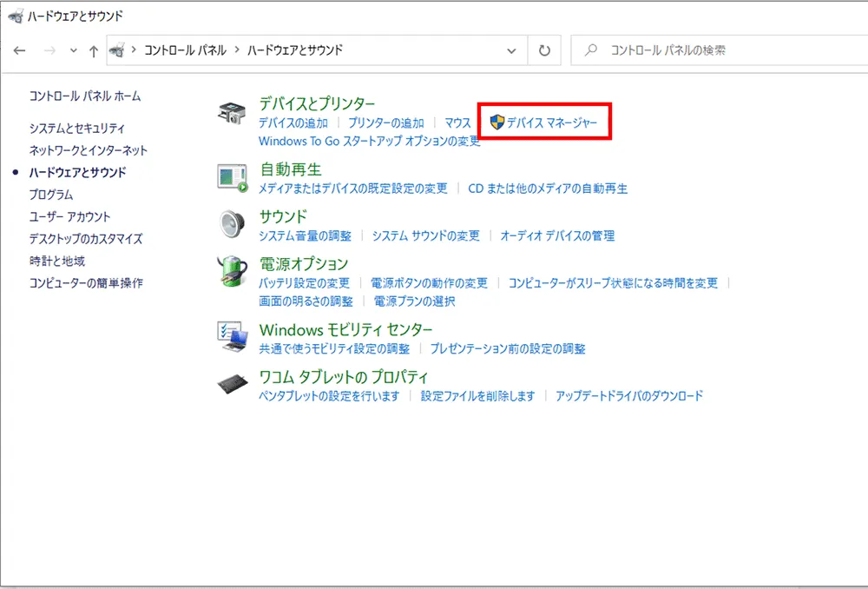Viewport: 868px width, 589px height.
Task: Open プログラム category in sidebar
Action: [51, 195]
